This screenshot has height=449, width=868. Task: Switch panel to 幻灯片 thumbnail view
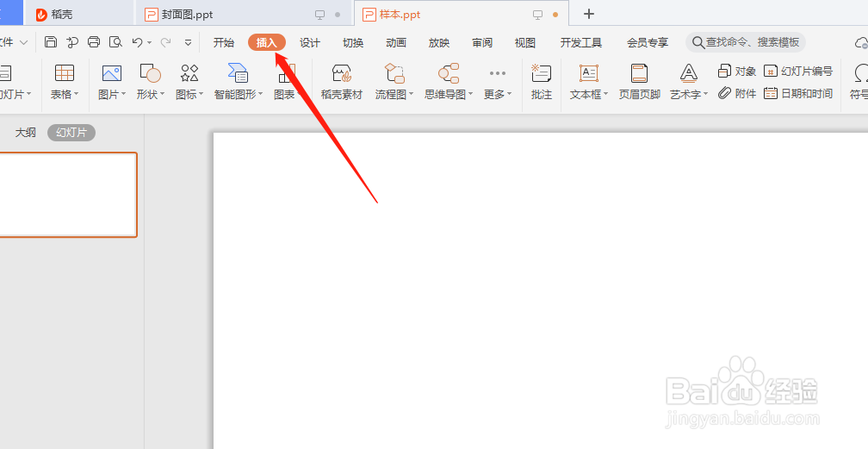71,133
